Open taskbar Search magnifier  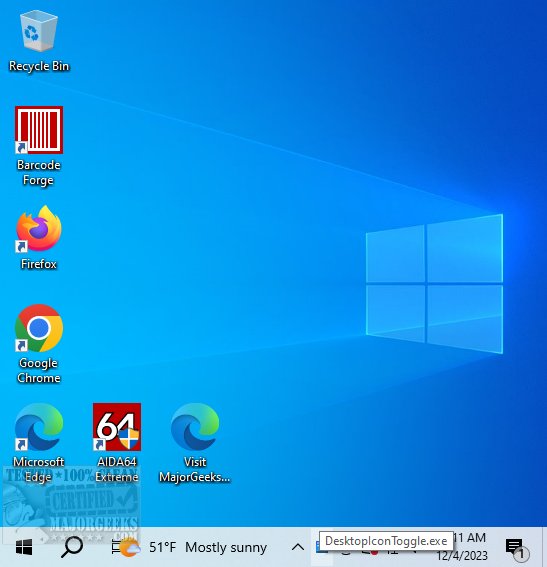click(72, 547)
